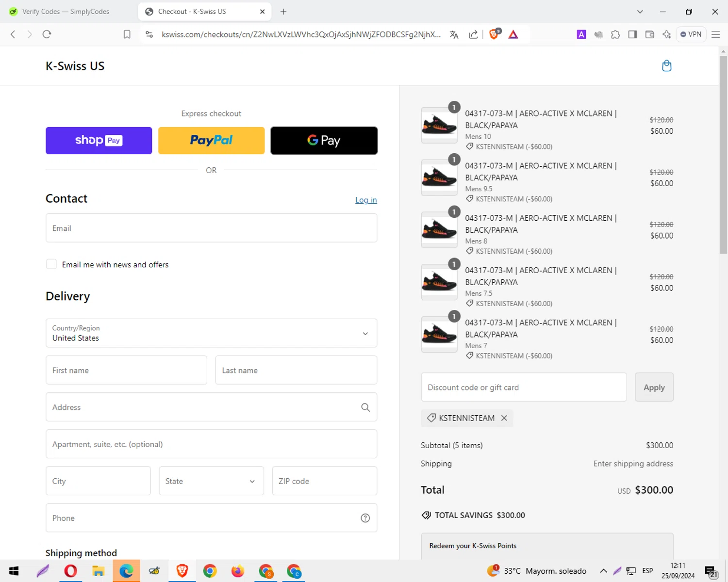Open the browser hamburger main menu
Viewport: 728px width, 582px height.
click(x=715, y=34)
